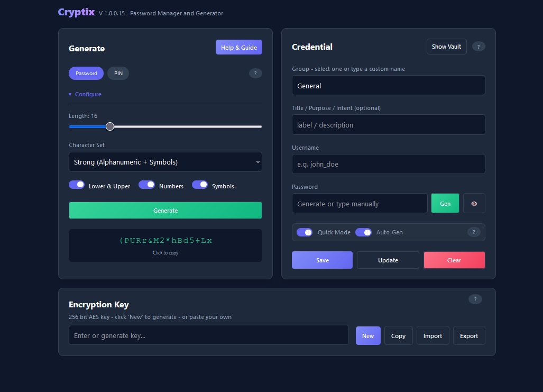Open the help tooltip next to the PIN tab

[x=255, y=73]
